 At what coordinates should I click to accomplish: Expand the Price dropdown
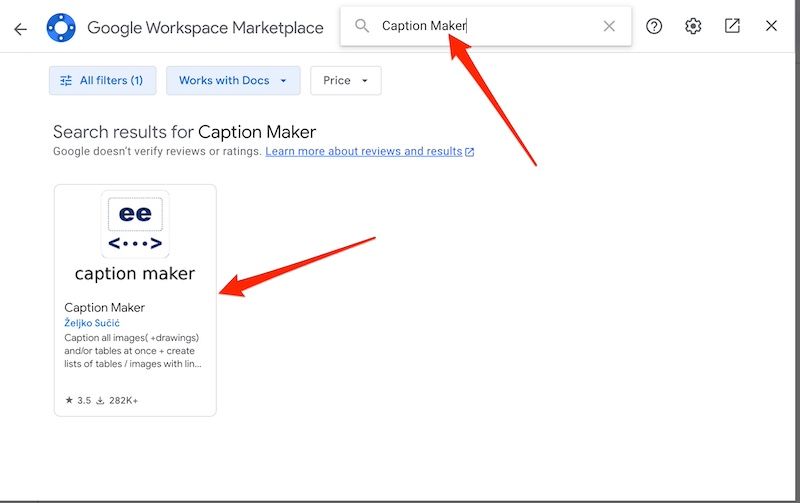[x=346, y=81]
